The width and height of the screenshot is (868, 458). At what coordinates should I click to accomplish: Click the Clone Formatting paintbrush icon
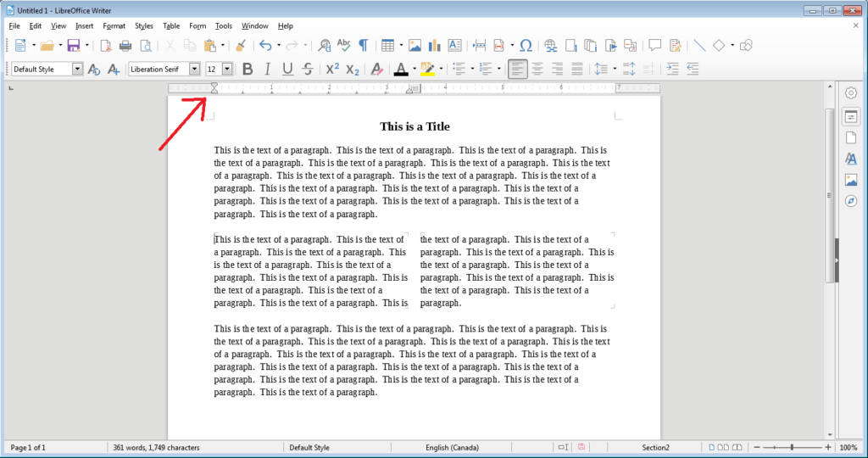[x=240, y=45]
